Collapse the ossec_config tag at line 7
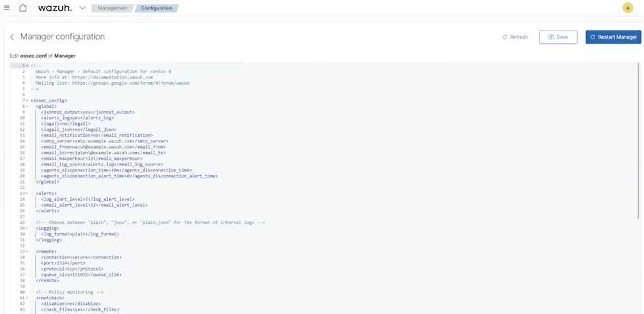This screenshot has height=314, width=644. (28, 100)
